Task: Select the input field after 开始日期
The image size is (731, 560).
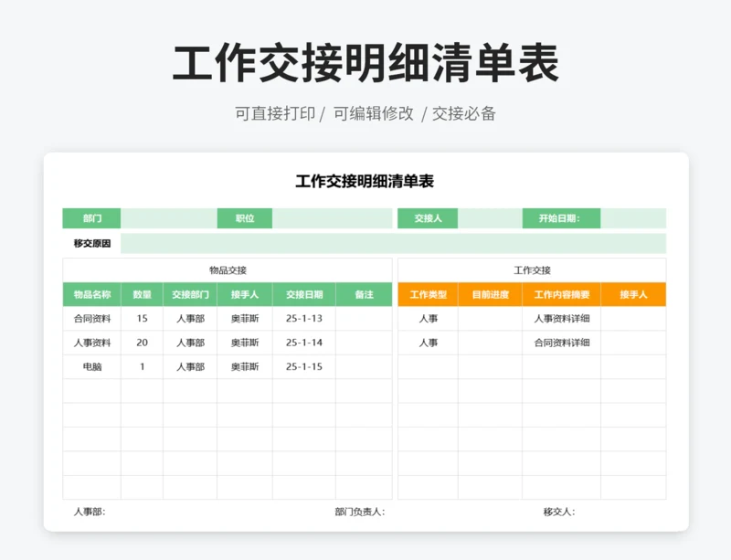Action: 632,218
